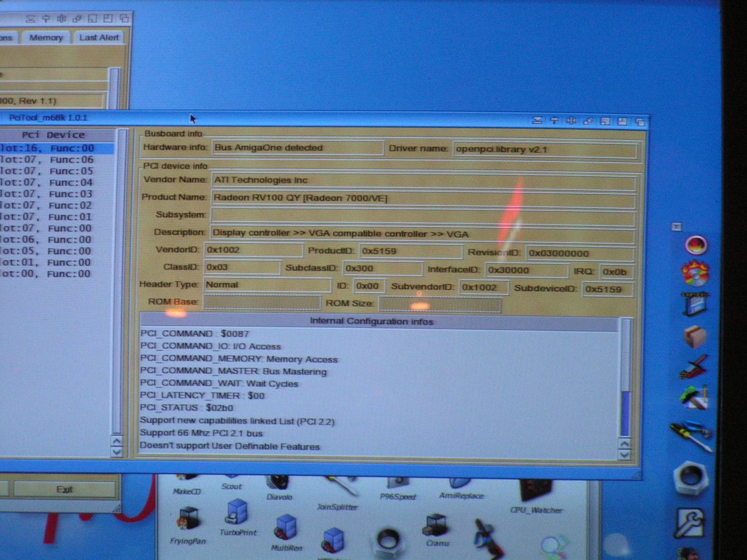Click the Vendor Name field 'ATI Technologies Inc'
Screen dimensions: 747x560
point(423,181)
